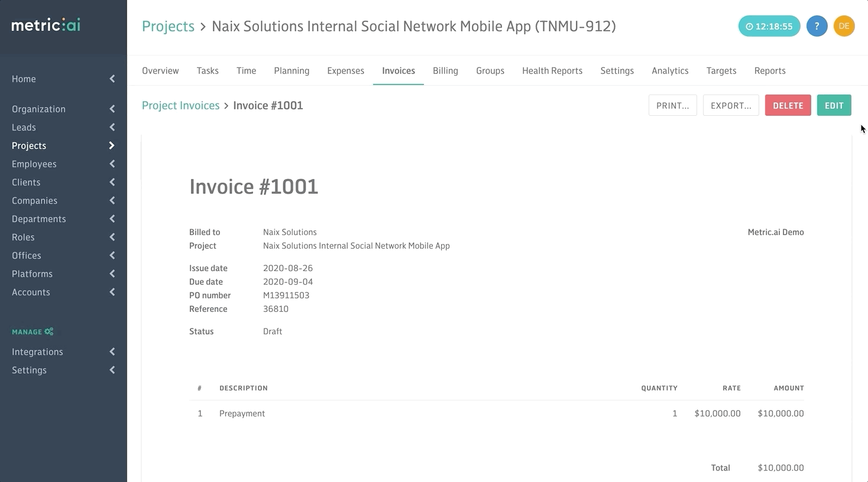
Task: Click the PRINT... button
Action: 672,105
